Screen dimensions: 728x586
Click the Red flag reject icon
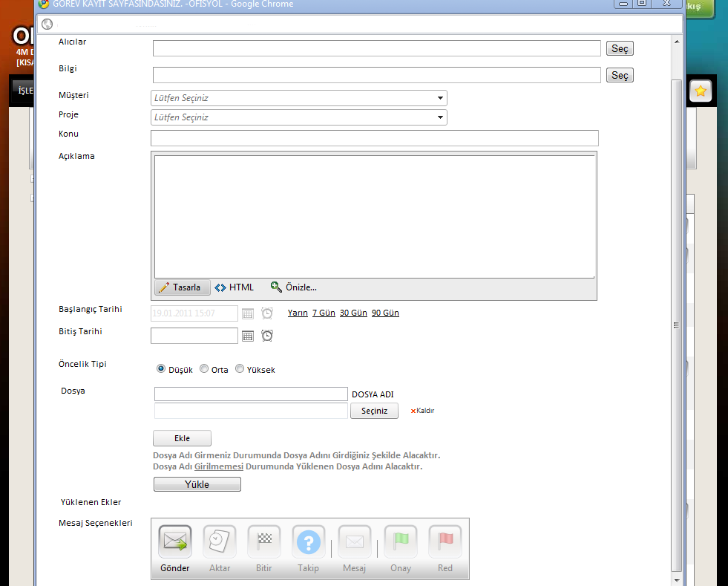445,542
